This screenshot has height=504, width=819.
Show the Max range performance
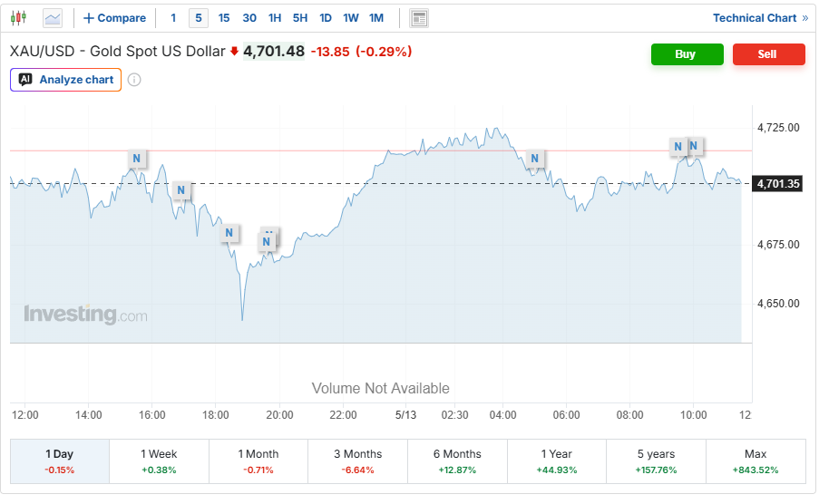pos(756,461)
